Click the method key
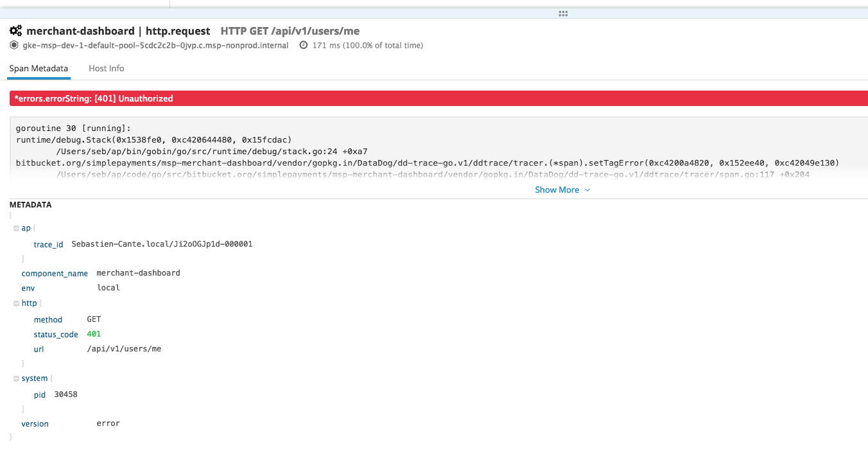Viewport: 868px width, 469px height. 48,320
